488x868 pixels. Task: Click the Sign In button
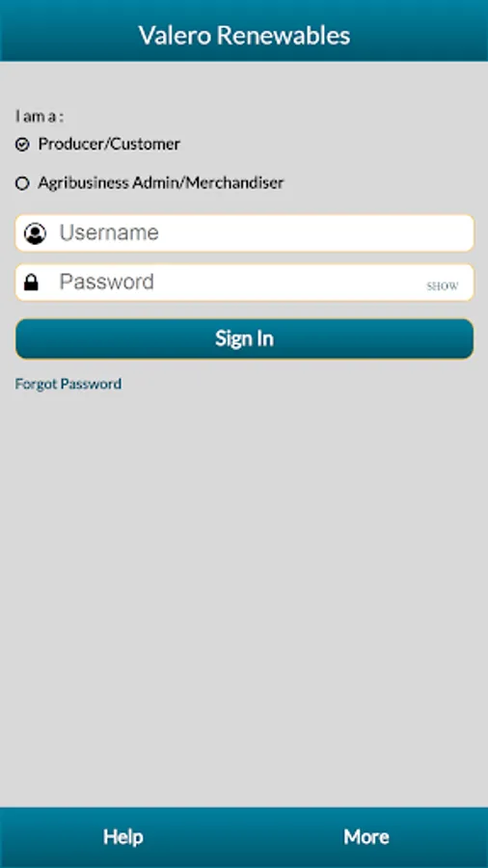pos(245,339)
